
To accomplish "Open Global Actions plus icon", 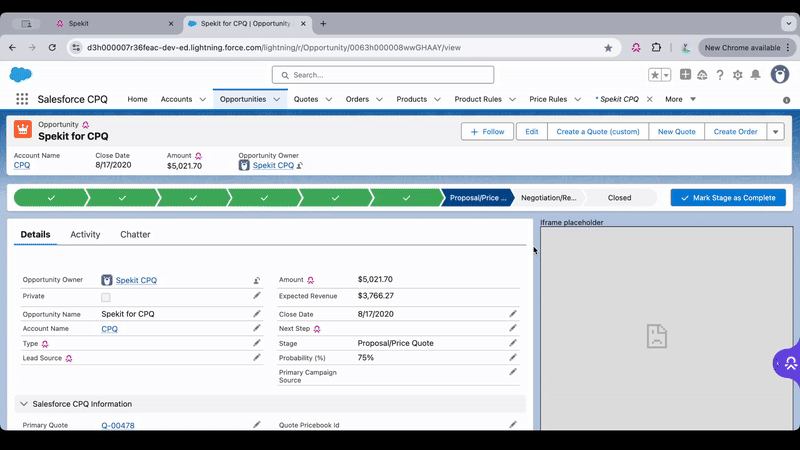I will (x=685, y=74).
